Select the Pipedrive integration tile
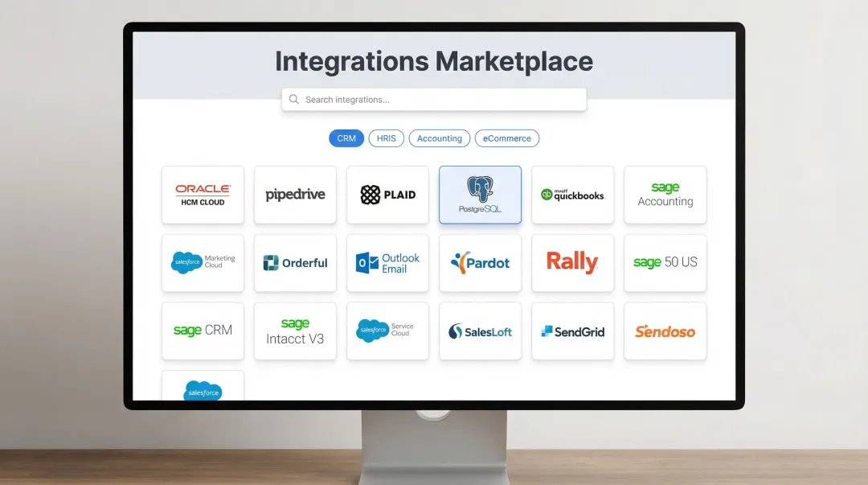868x485 pixels. (x=295, y=195)
